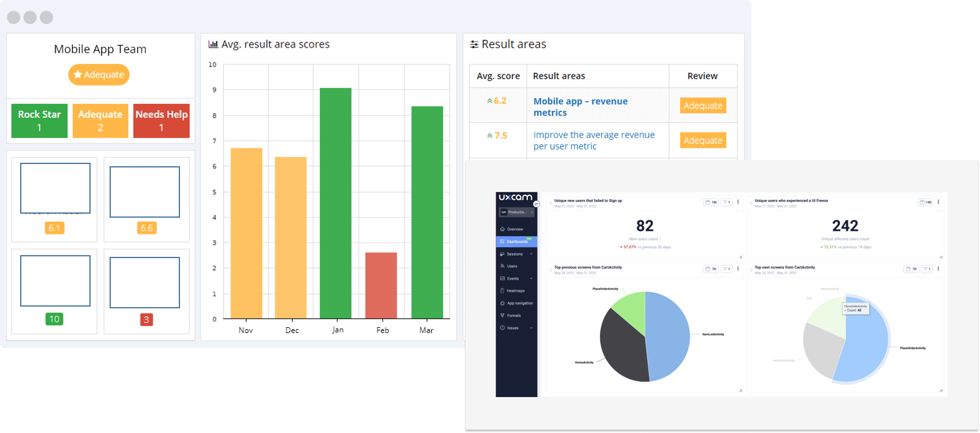The height and width of the screenshot is (433, 980).
Task: Go to App navigation in sidebar
Action: tap(519, 303)
